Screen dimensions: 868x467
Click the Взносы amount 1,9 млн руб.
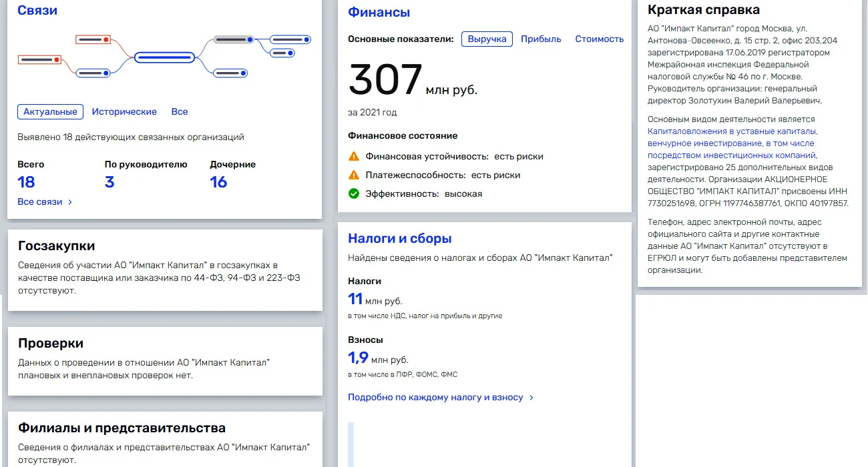click(378, 358)
